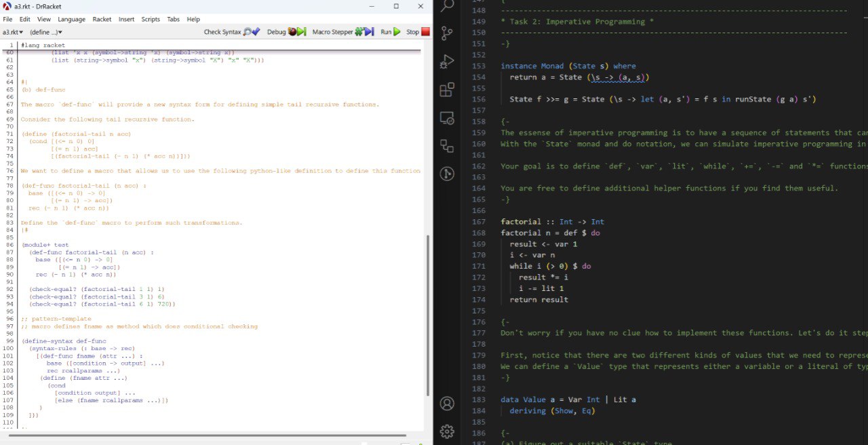Click line number 99 in DrRacket gutter
This screenshot has width=868, height=445.
pyautogui.click(x=9, y=341)
